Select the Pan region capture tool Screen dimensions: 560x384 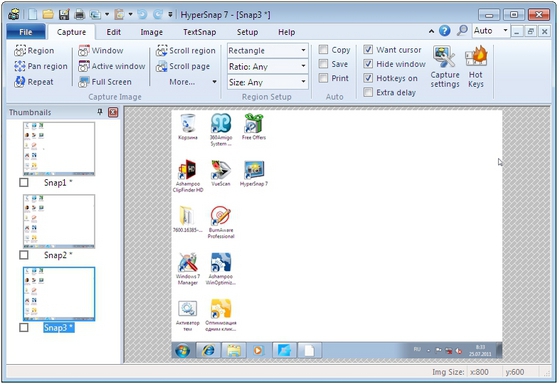coord(40,66)
